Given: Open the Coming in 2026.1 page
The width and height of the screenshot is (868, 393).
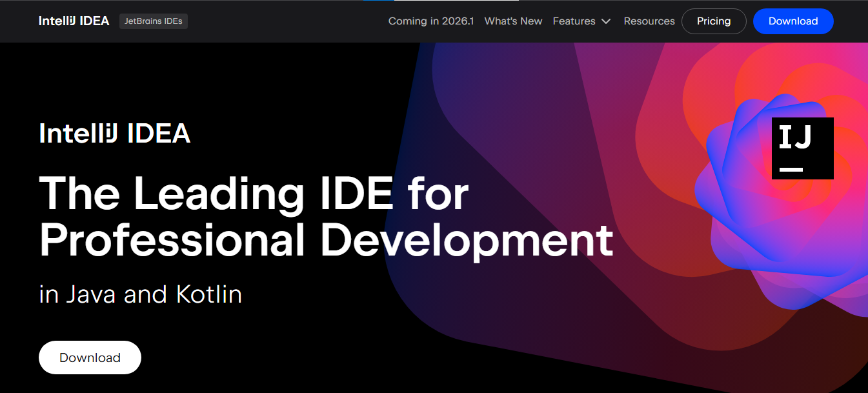Looking at the screenshot, I should click(431, 21).
